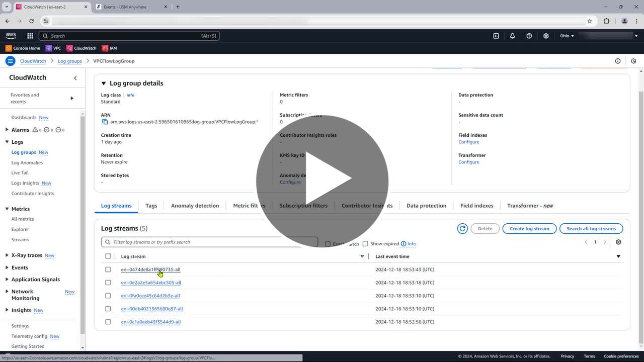This screenshot has height=362, width=644.
Task: Switch to the Metric filters tab
Action: coord(249,206)
